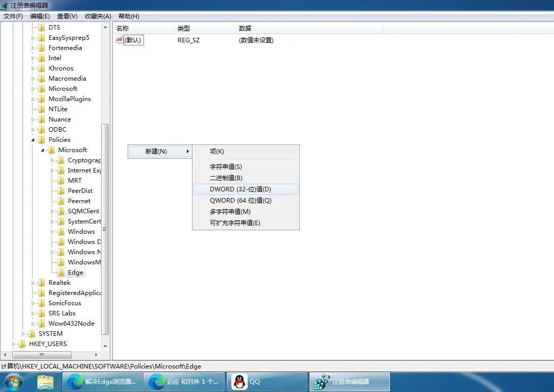Collapse the Policies key

click(32, 139)
